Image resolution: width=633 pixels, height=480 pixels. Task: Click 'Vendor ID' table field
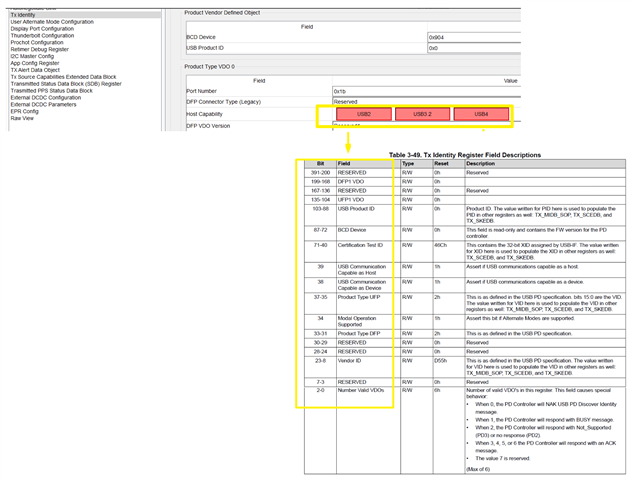coord(349,361)
